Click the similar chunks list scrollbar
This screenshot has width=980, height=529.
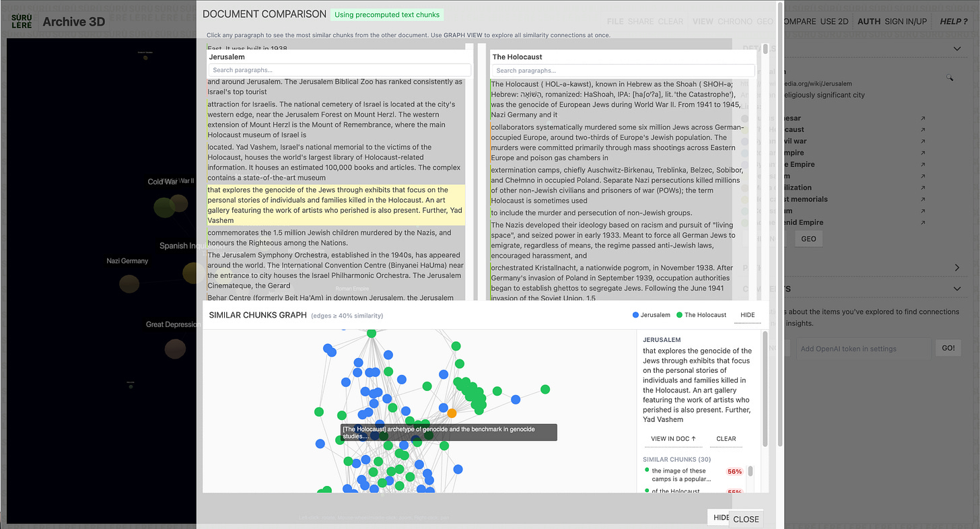[x=750, y=471]
